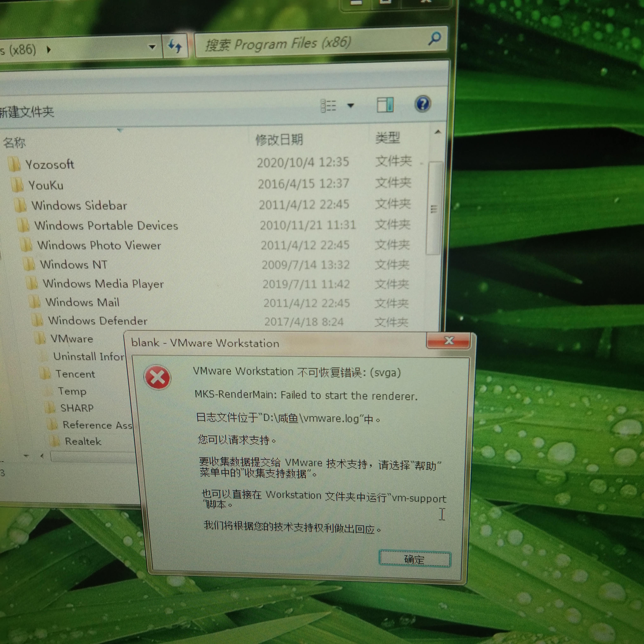The image size is (644, 644).
Task: Click 新建文件夹 toolbar button
Action: (x=27, y=112)
